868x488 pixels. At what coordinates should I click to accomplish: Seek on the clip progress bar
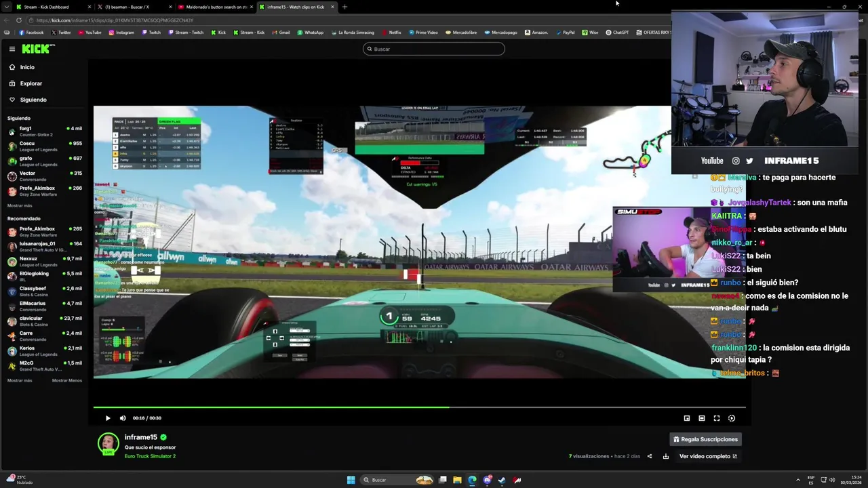click(420, 407)
